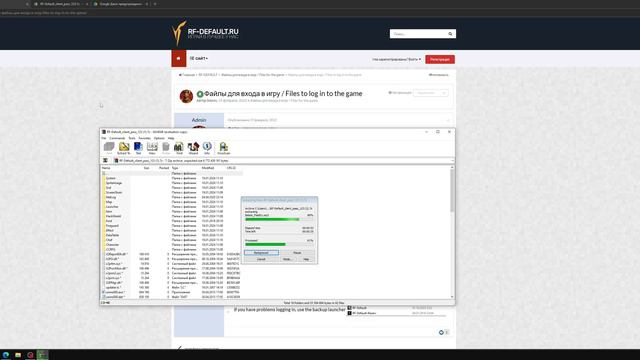The height and width of the screenshot is (360, 640).
Task: Select the Map folder in archive
Action: (x=109, y=202)
